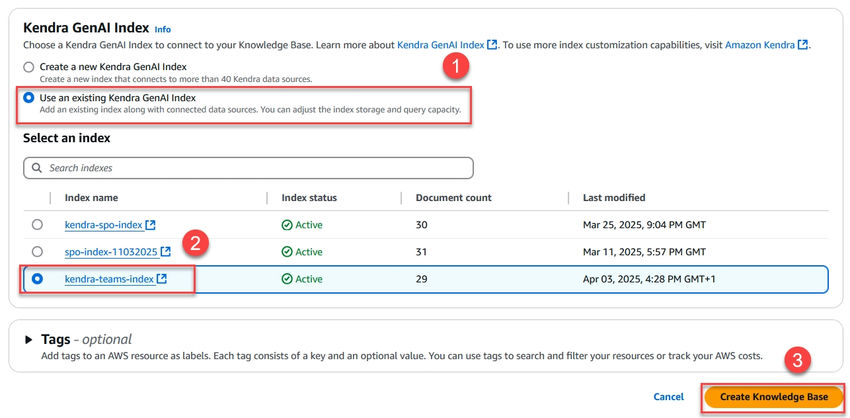Viewport: 850px width, 418px height.
Task: Click Active status icon for kendra-spo-index
Action: (287, 225)
